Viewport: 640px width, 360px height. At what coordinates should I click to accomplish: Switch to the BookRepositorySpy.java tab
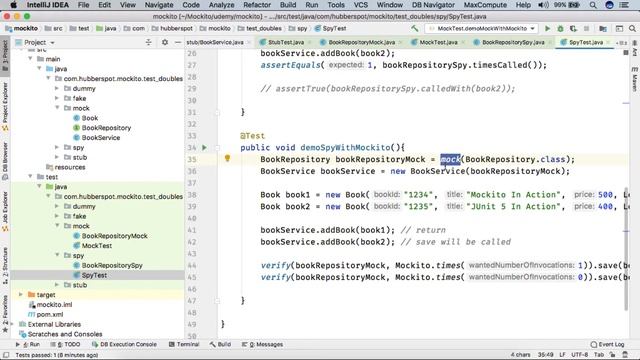(513, 42)
